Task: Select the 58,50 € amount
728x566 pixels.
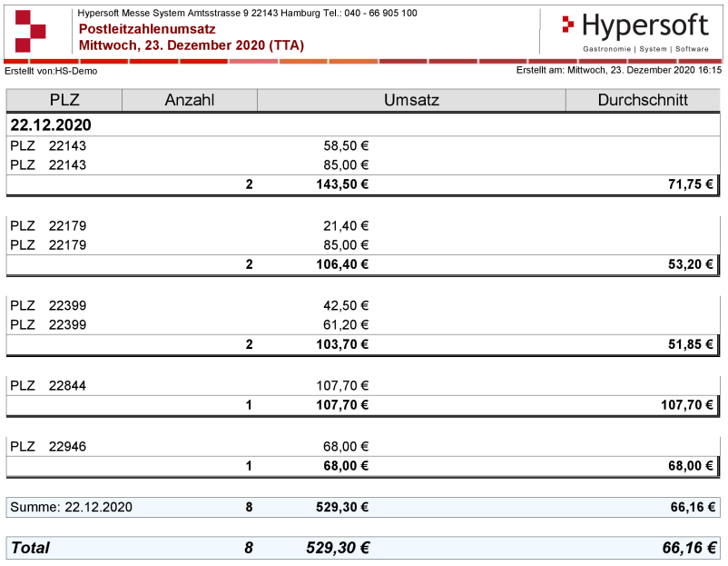Action: (346, 146)
